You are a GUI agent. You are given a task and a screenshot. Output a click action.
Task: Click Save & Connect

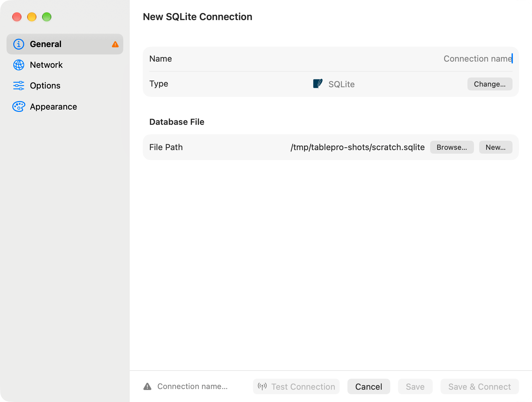pyautogui.click(x=479, y=386)
